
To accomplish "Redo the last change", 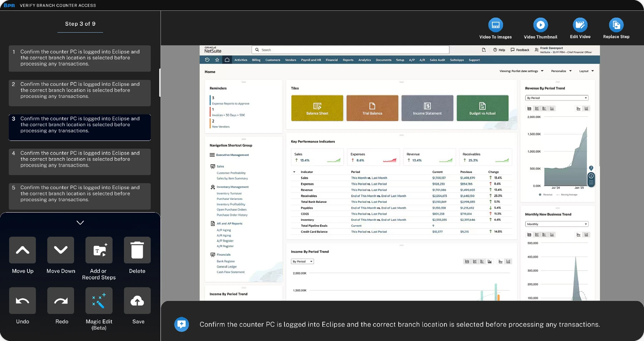I will 61,301.
